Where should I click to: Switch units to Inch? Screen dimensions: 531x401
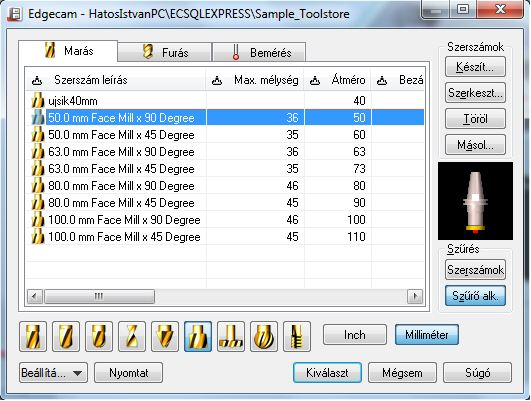pyautogui.click(x=355, y=335)
